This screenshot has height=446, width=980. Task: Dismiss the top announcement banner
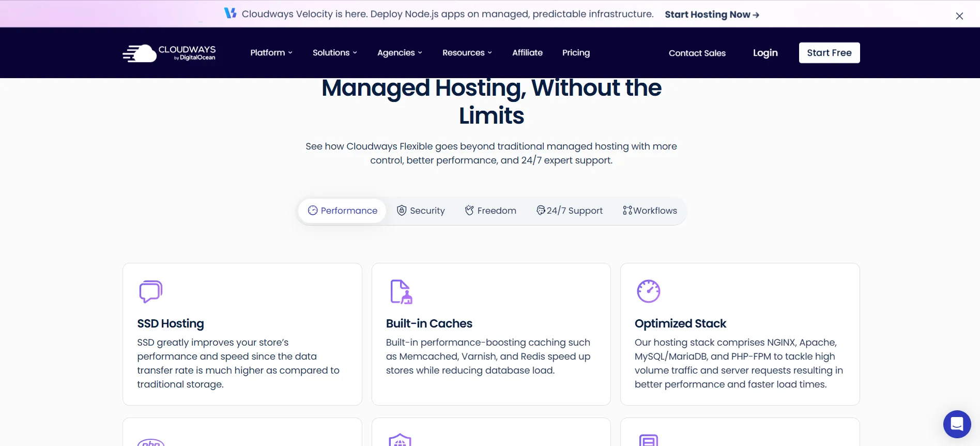pyautogui.click(x=959, y=16)
